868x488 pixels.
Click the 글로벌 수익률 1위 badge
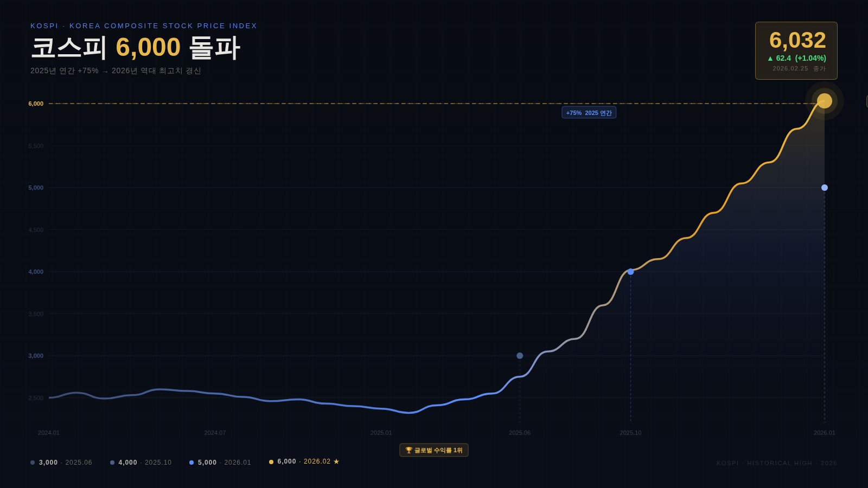[x=434, y=450]
